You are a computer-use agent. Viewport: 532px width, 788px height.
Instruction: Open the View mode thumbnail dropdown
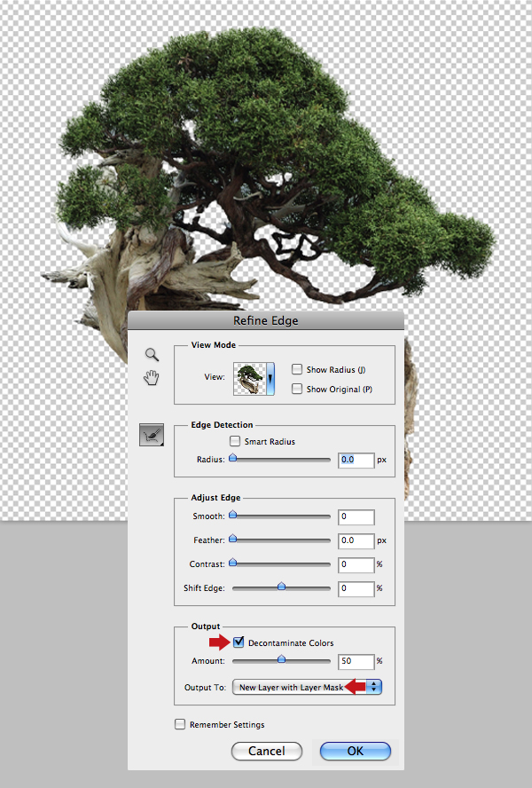click(254, 378)
